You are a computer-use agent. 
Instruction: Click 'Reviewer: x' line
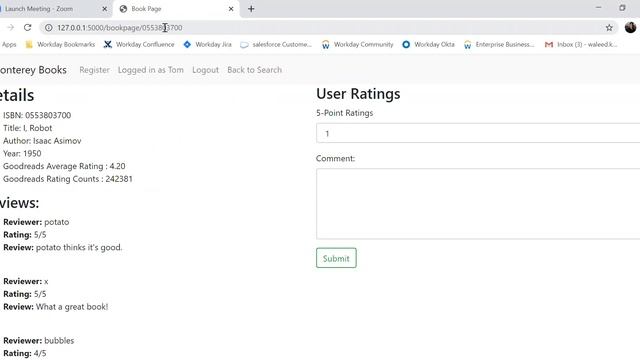pyautogui.click(x=26, y=281)
